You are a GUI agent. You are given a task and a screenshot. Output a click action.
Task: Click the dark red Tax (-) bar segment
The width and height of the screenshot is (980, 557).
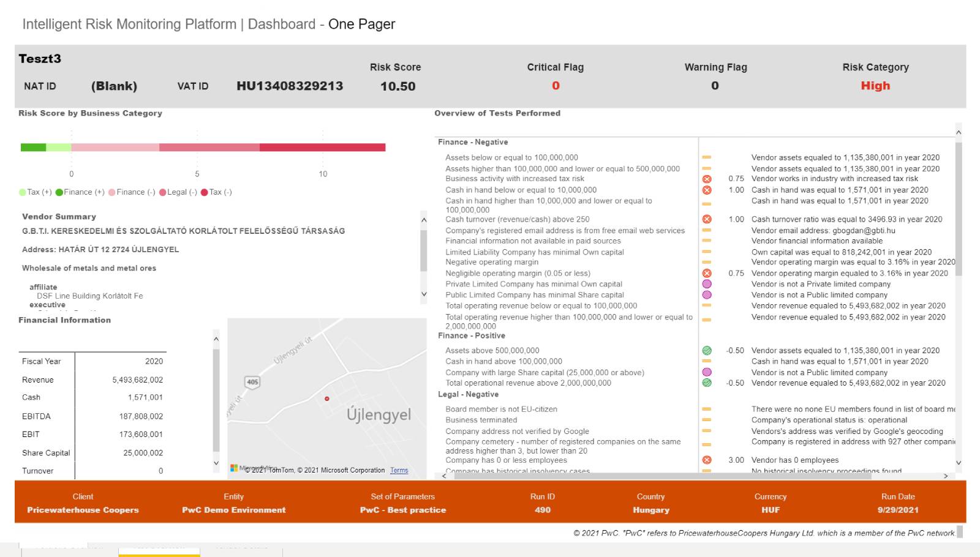[322, 148]
